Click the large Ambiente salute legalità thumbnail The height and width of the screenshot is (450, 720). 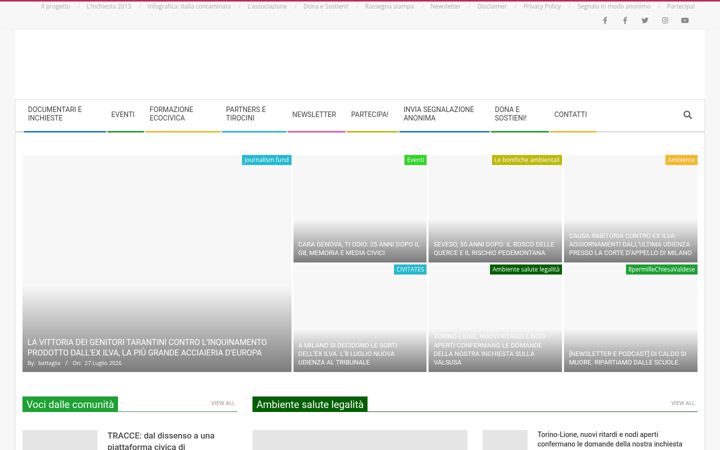pyautogui.click(x=360, y=440)
